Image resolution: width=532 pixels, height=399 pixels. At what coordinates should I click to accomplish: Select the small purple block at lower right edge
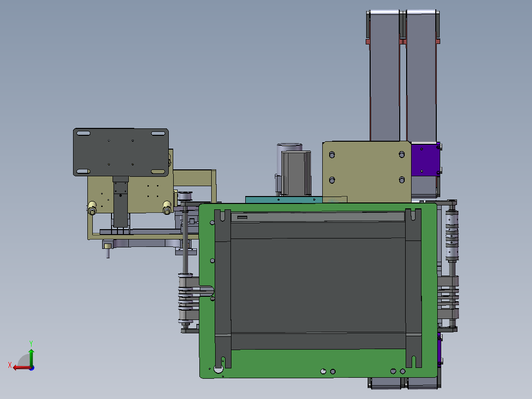tap(439, 350)
